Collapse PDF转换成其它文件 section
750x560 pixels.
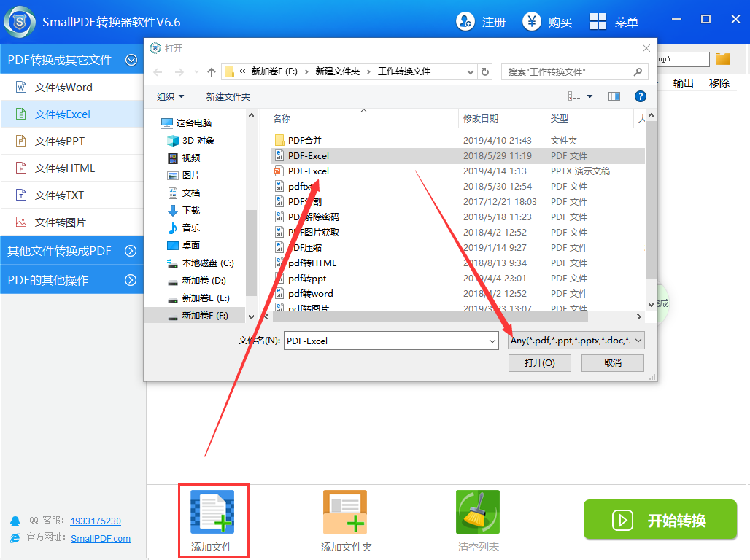[131, 60]
